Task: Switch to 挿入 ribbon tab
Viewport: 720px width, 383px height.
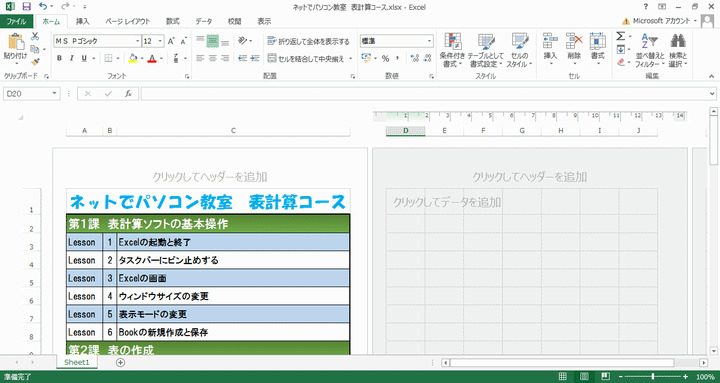Action: click(83, 21)
